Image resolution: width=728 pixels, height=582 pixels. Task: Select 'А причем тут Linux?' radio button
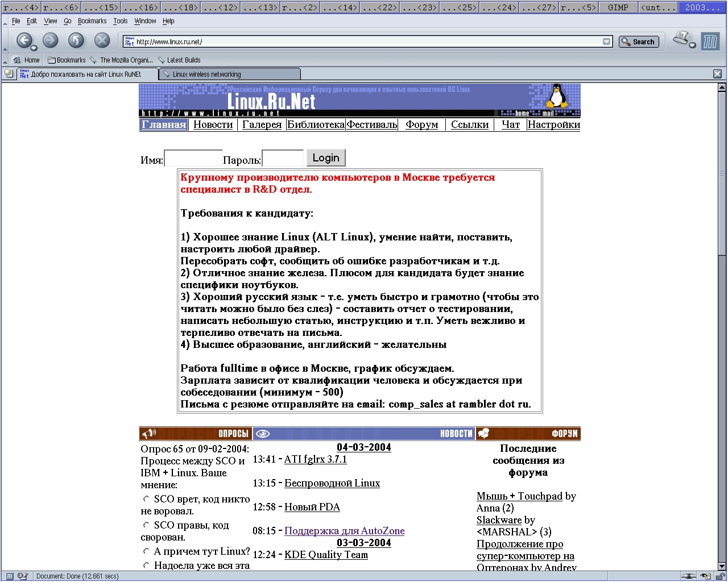coord(146,551)
